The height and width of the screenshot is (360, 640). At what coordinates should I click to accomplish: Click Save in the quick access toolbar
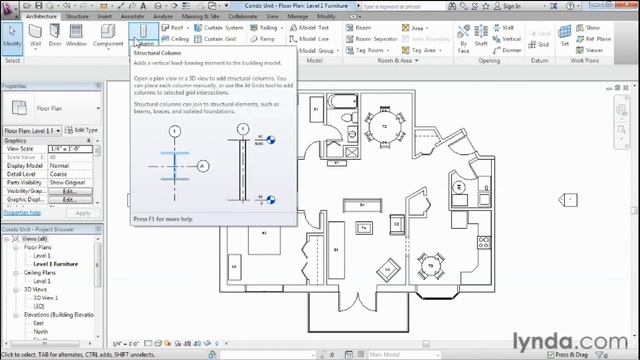tap(38, 6)
